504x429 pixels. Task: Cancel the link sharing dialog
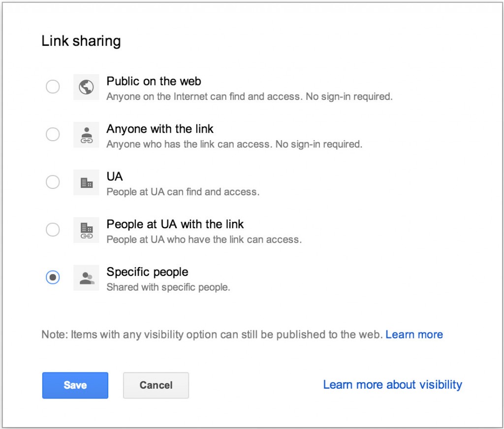click(156, 385)
